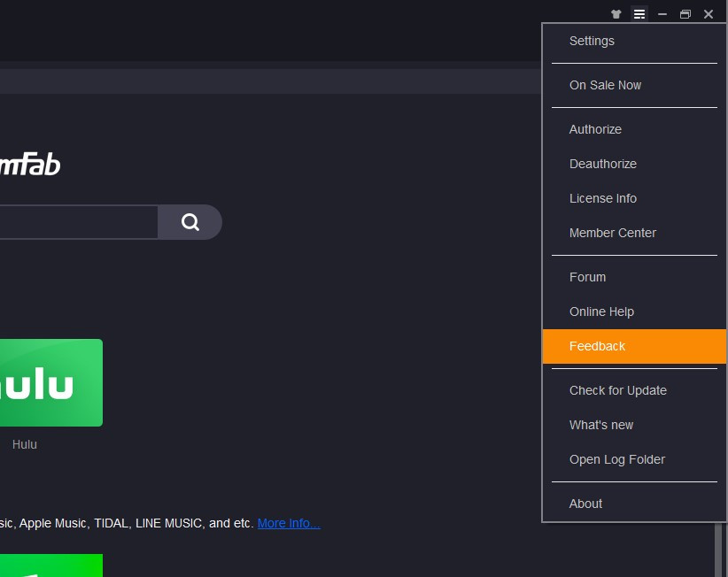Choose Check for Update
Image resolution: width=728 pixels, height=577 pixels.
click(x=617, y=390)
